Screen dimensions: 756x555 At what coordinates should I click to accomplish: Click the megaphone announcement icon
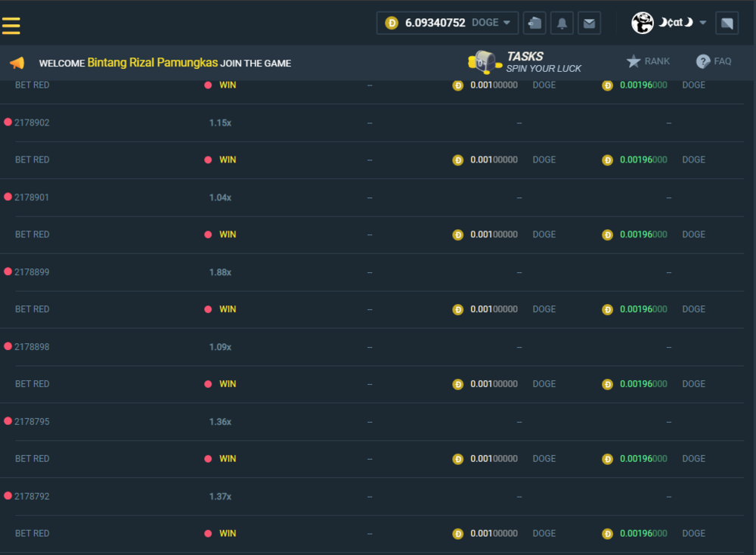[x=17, y=63]
